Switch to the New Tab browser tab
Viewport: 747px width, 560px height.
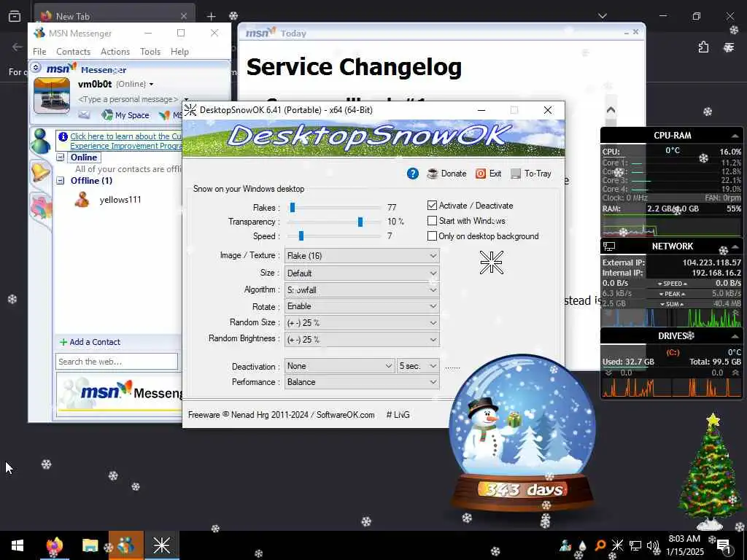(x=115, y=16)
